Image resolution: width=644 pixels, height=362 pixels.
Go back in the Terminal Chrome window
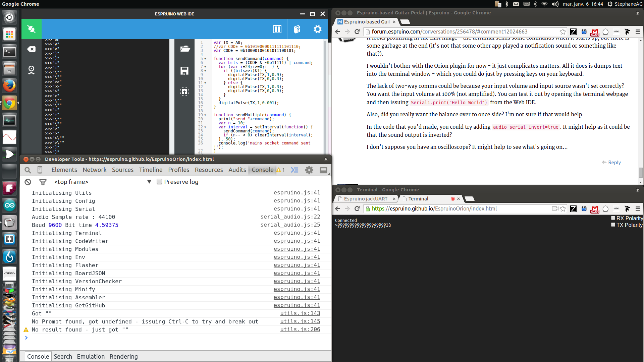click(x=338, y=208)
